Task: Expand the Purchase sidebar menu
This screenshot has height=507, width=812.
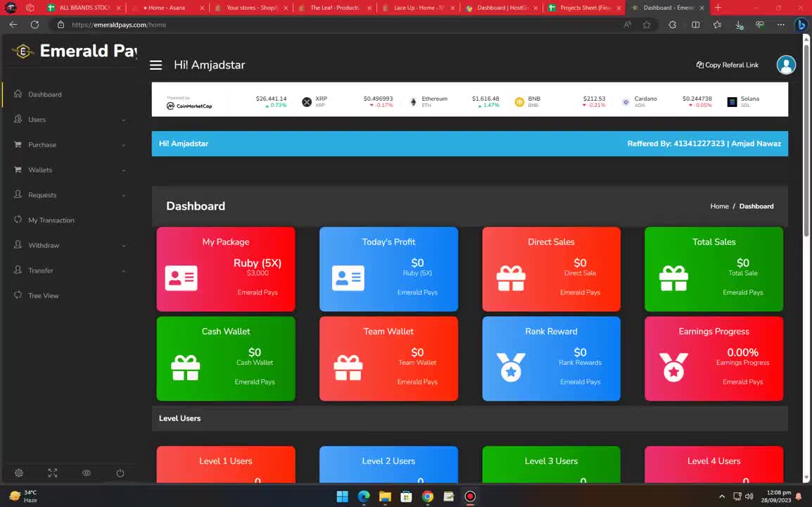Action: 70,144
